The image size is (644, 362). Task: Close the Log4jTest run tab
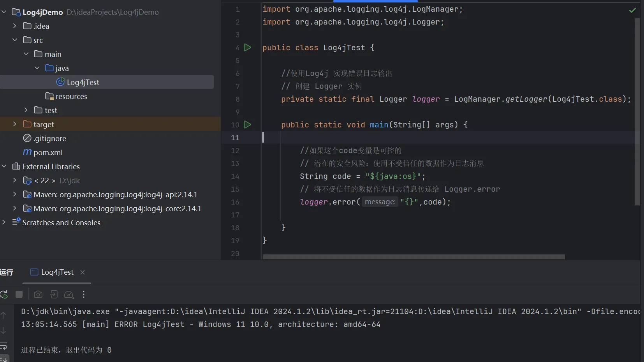[83, 272]
